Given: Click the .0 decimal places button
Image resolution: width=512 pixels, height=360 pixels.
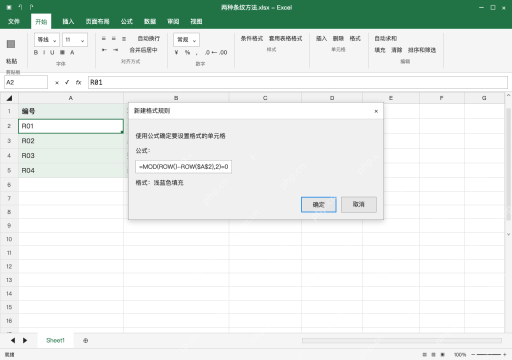Looking at the screenshot, I should coord(207,52).
